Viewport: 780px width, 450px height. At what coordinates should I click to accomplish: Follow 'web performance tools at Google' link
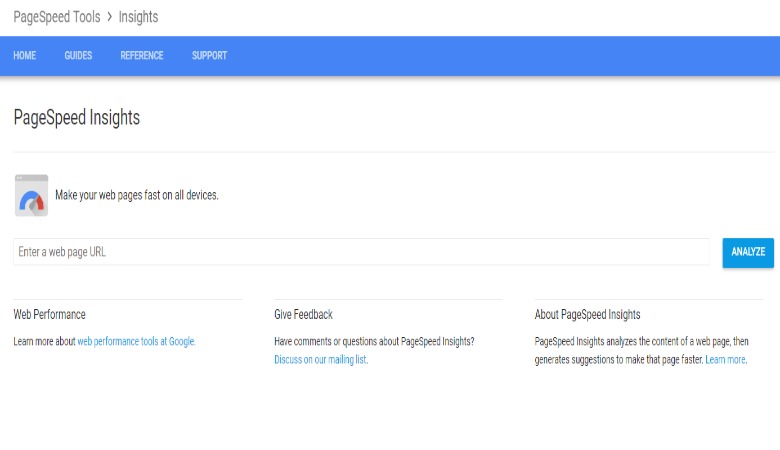coord(136,342)
